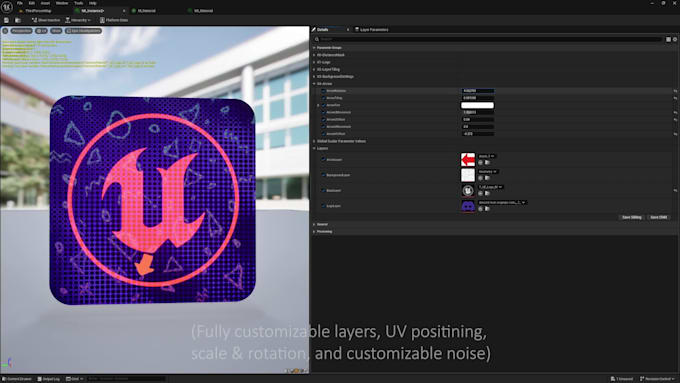
Task: Select the Details panel tab
Action: (x=323, y=29)
